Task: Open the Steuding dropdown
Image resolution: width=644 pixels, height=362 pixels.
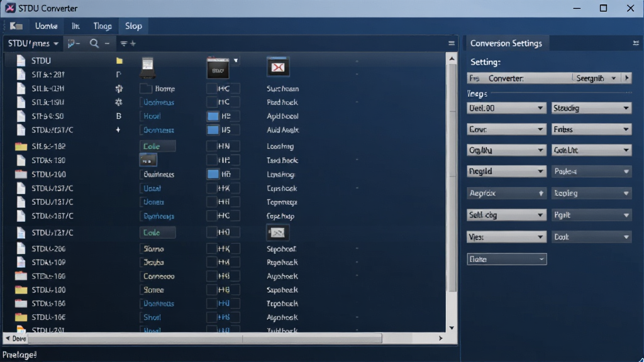Action: click(x=591, y=108)
